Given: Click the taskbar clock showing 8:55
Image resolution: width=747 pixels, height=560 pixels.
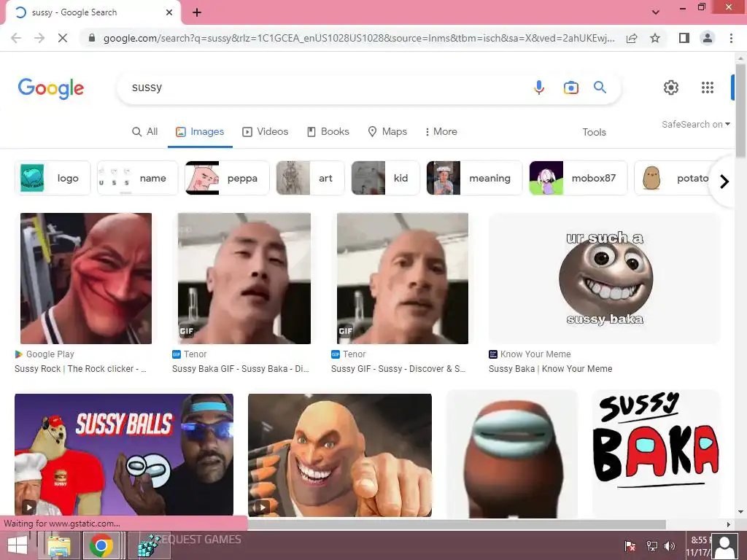Looking at the screenshot, I should [700, 545].
